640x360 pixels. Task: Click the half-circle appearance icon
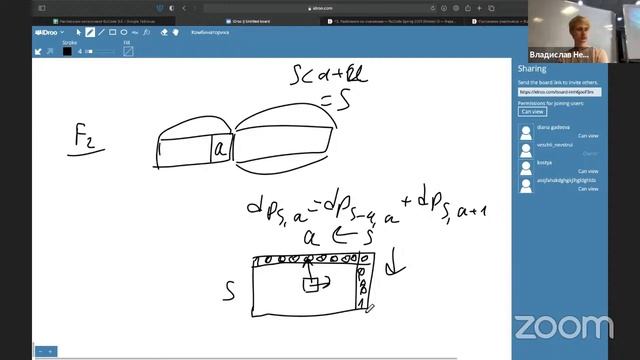pos(171,8)
